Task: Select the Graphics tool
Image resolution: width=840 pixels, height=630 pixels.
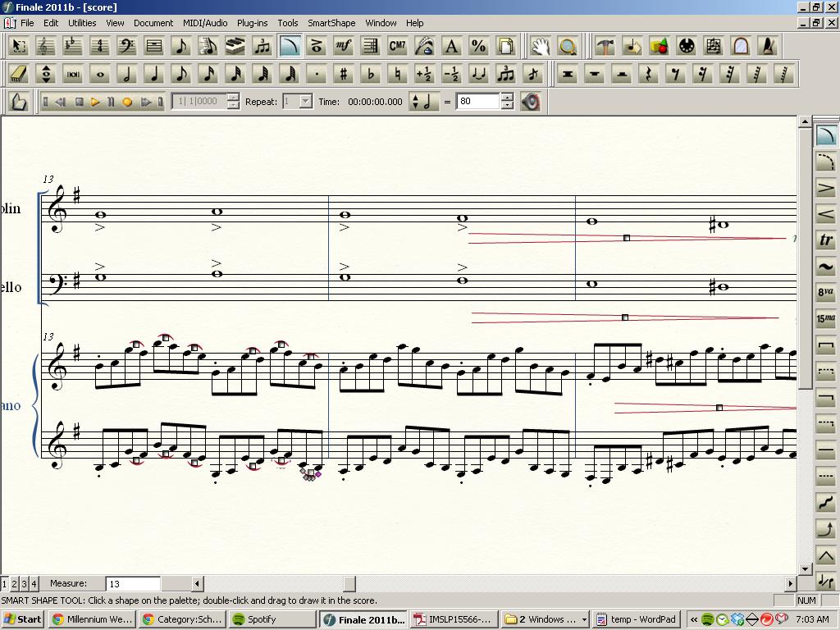Action: point(660,46)
